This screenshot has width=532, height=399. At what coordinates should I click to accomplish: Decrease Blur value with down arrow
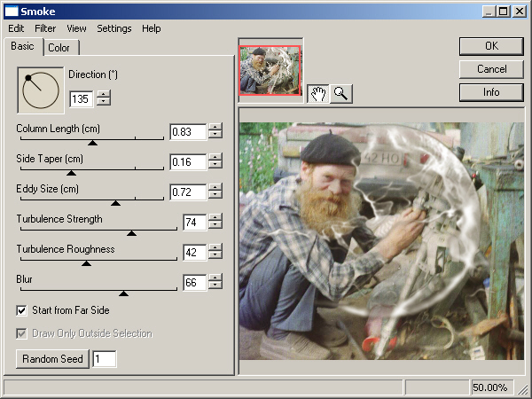pos(215,286)
